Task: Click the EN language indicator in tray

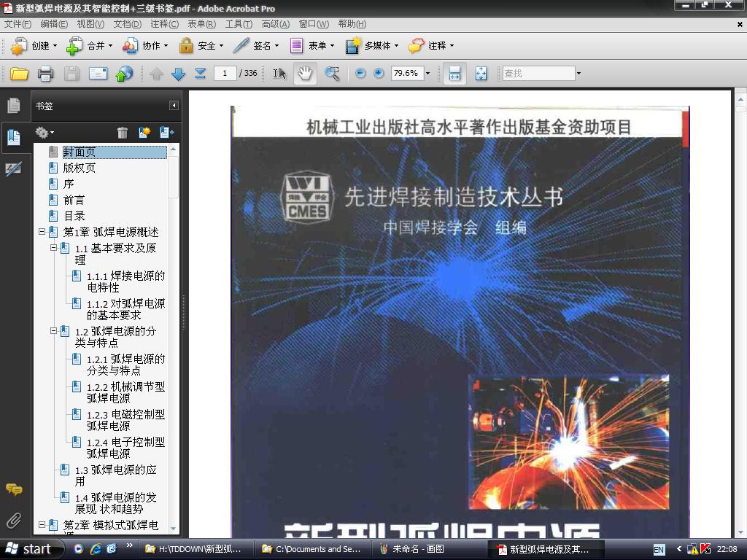Action: click(659, 550)
